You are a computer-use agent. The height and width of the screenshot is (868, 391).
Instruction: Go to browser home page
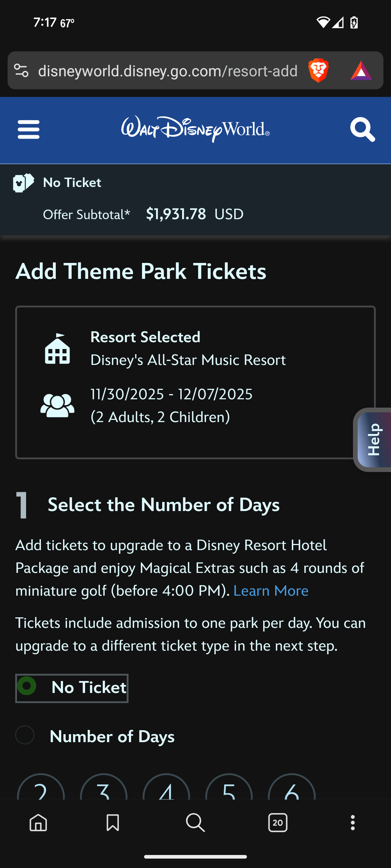(x=38, y=823)
